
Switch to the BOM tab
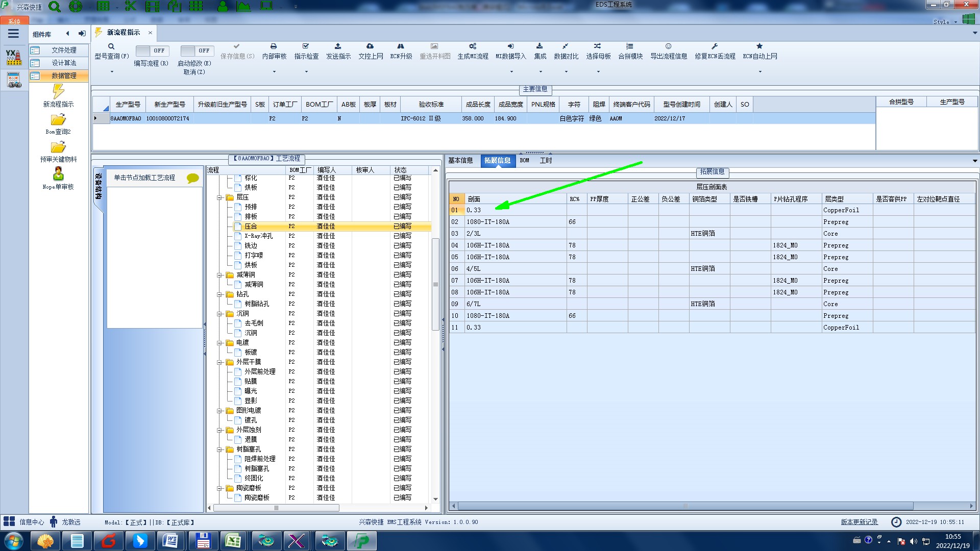pyautogui.click(x=524, y=160)
